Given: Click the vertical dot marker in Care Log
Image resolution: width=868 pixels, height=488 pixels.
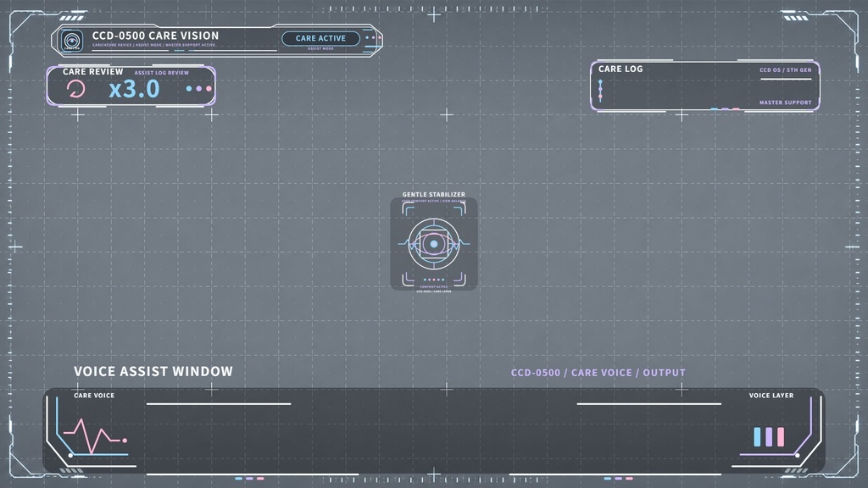Looking at the screenshot, I should click(x=601, y=90).
